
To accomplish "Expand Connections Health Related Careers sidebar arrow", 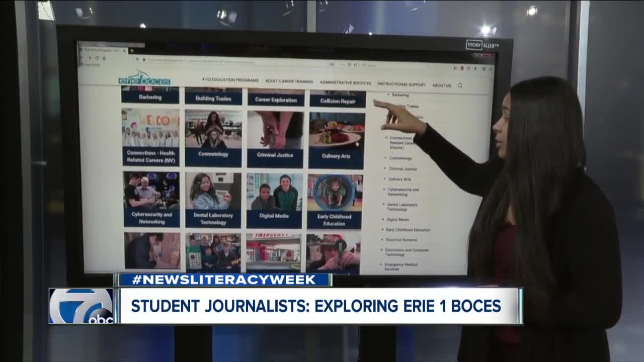I will point(386,137).
